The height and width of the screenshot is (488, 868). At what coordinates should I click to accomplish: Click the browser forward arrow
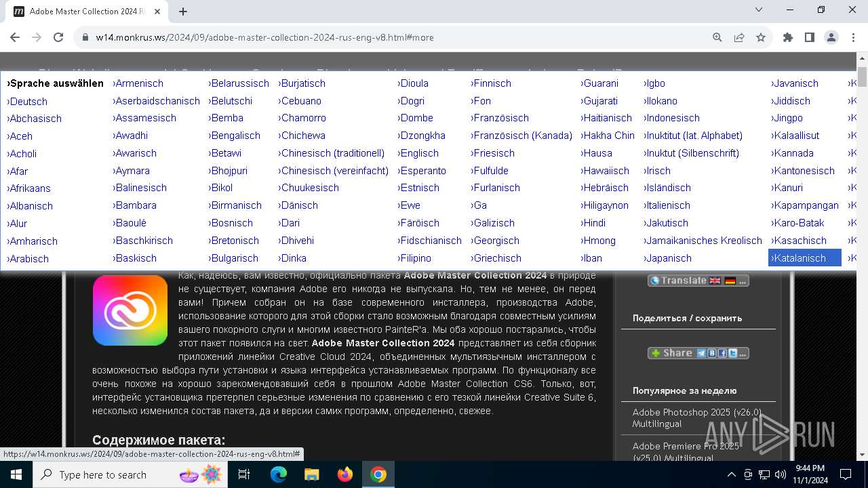click(37, 37)
